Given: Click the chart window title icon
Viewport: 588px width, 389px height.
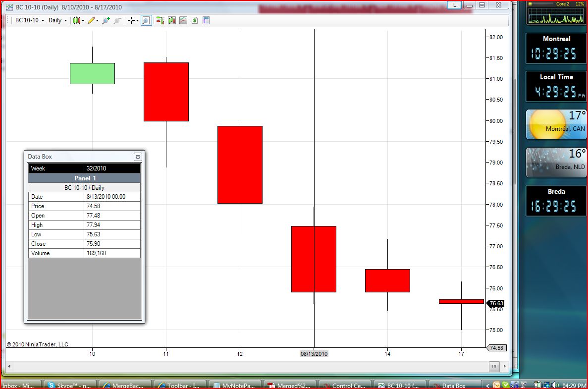Looking at the screenshot, I should [9, 7].
